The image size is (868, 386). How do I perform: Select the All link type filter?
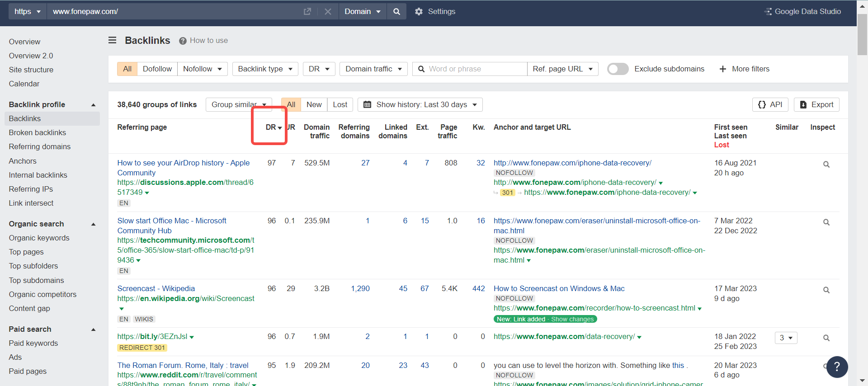coord(127,69)
